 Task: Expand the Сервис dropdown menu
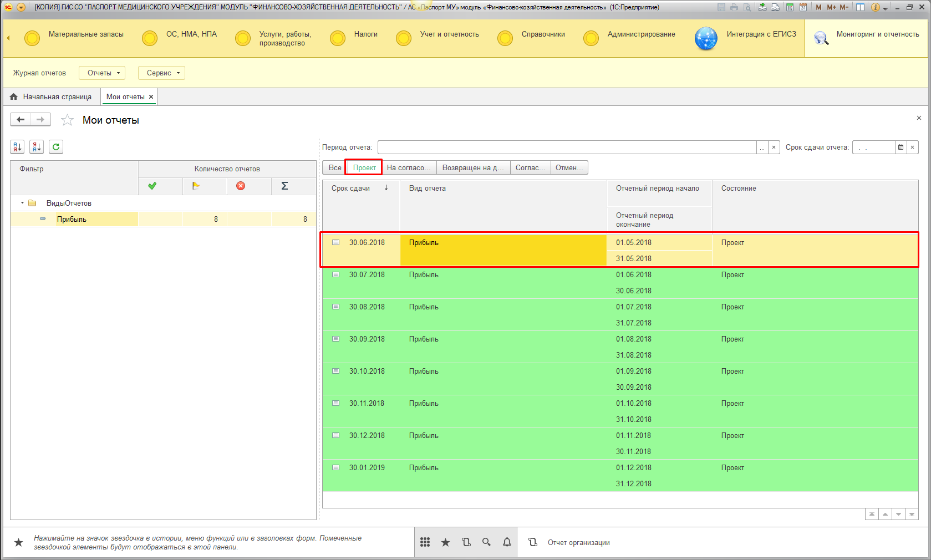coord(161,73)
